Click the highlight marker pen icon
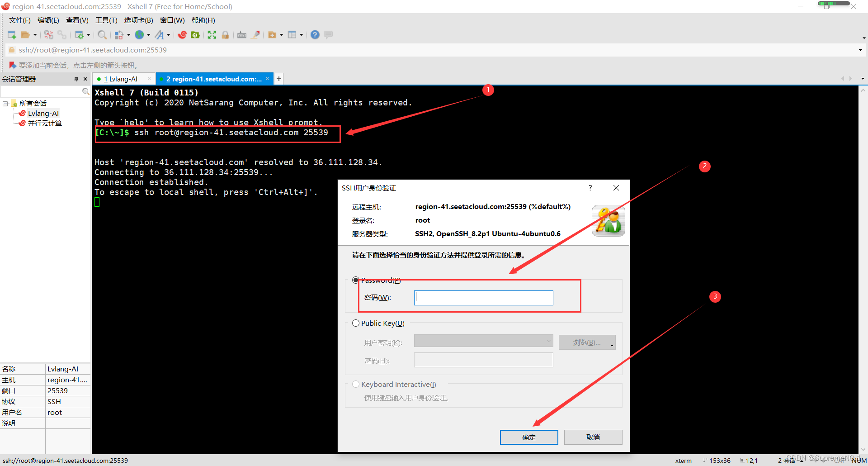 click(x=255, y=35)
